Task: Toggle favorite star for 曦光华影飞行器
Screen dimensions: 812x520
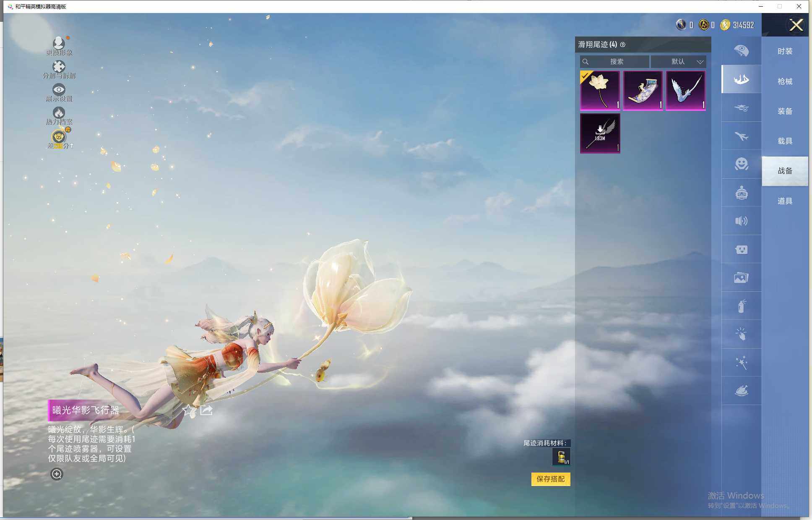Action: pyautogui.click(x=188, y=410)
